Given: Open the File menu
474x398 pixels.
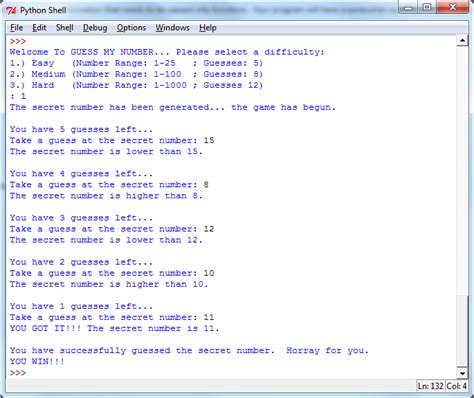Looking at the screenshot, I should click(16, 28).
